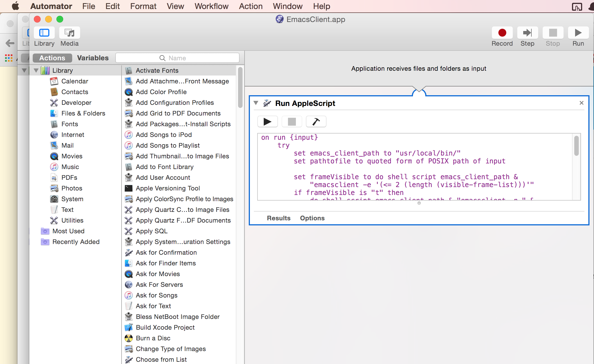Run the workflow with Run button

(578, 33)
